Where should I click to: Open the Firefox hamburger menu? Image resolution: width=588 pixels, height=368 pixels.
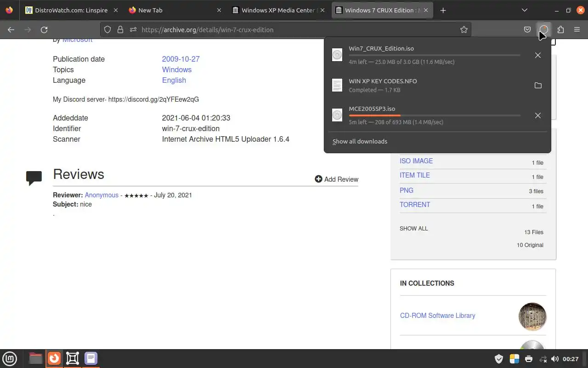coord(577,29)
